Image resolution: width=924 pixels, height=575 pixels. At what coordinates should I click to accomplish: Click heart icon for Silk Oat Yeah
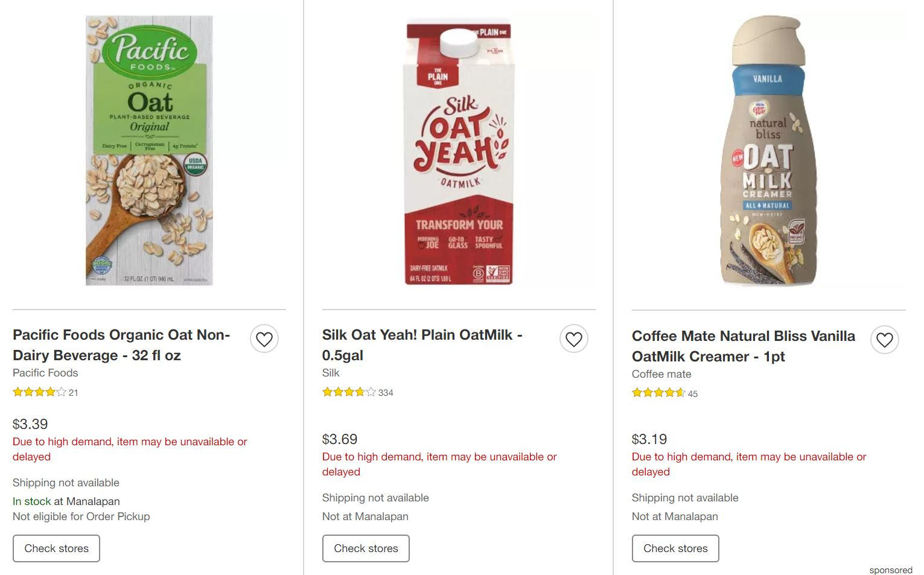pos(574,340)
